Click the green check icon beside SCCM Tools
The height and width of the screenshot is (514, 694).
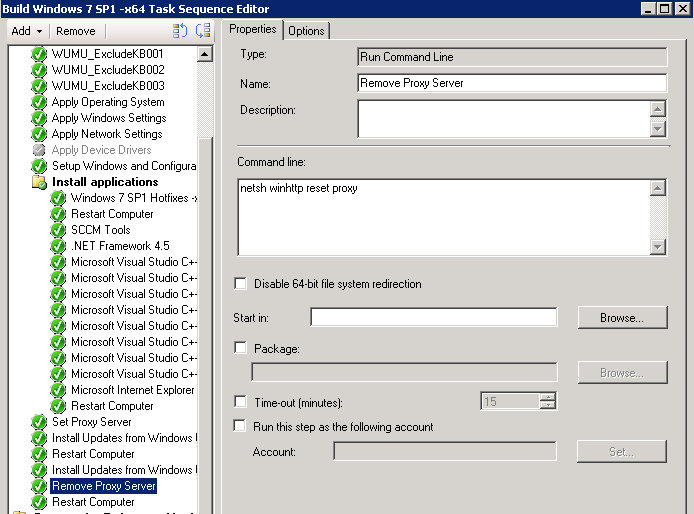pyautogui.click(x=59, y=230)
